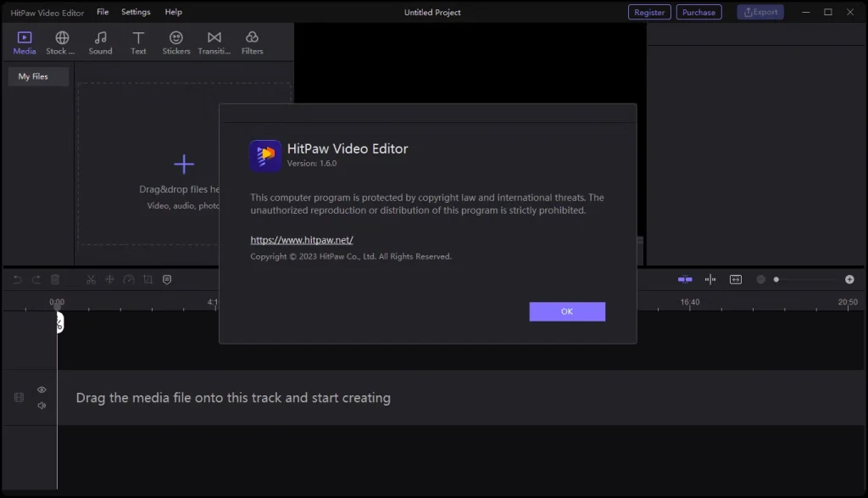Click the plus to import media files
This screenshot has height=498, width=868.
pos(184,165)
